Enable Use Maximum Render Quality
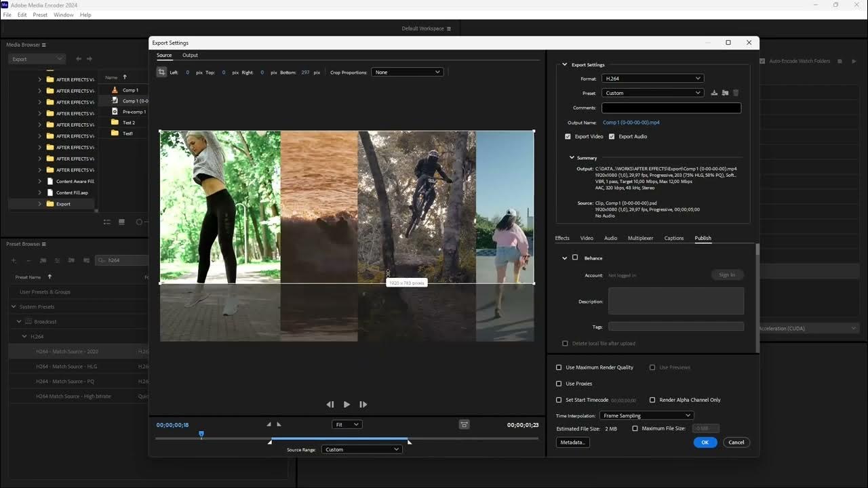Screen dimensions: 868x488 559,367
